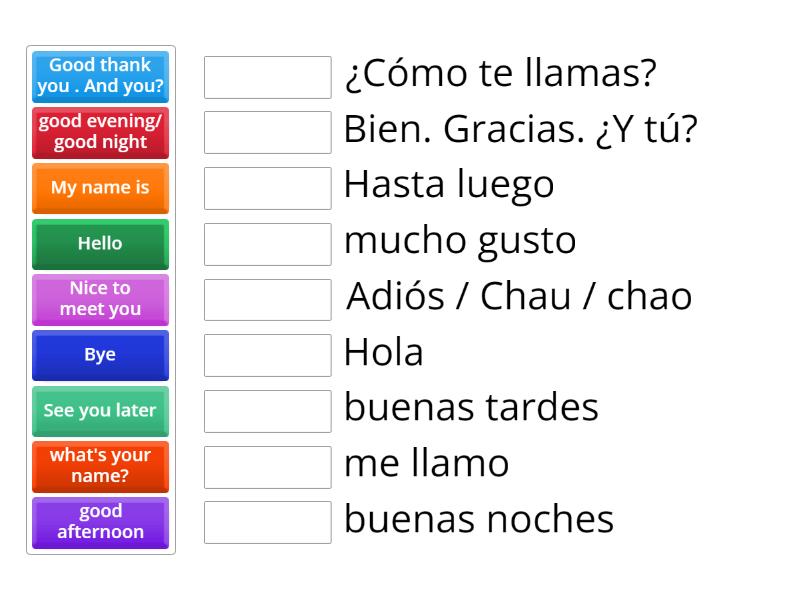Screen dimensions: 800x600
Task: Pick the "Nice to meet you" tile
Action: point(100,299)
